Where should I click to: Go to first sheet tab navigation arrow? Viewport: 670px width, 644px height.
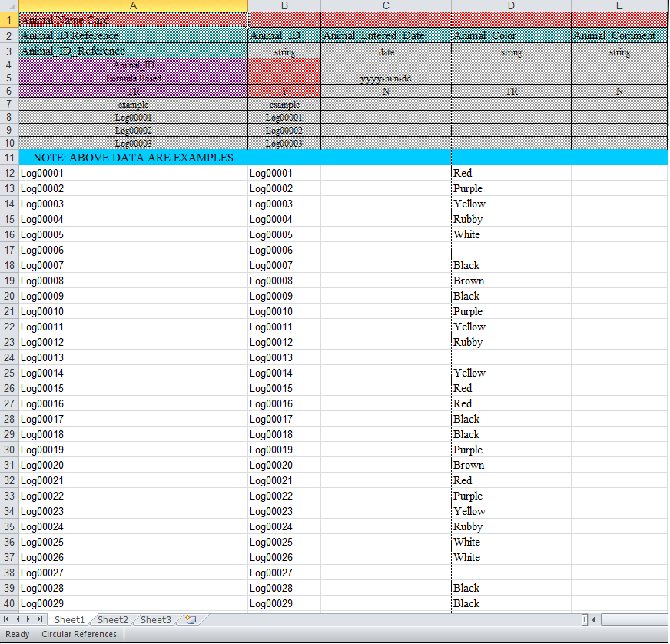[6, 619]
